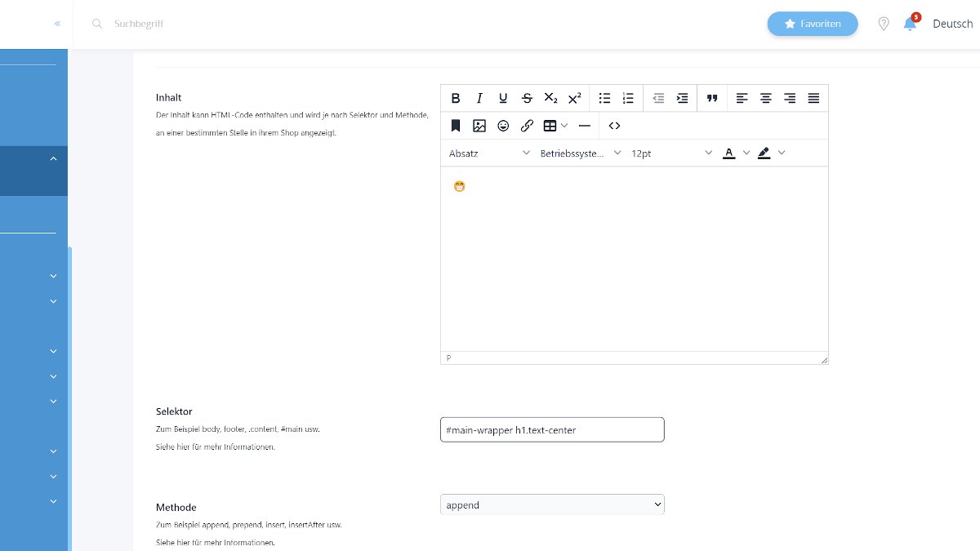The width and height of the screenshot is (980, 551).
Task: Open the Methode append dropdown
Action: (x=552, y=504)
